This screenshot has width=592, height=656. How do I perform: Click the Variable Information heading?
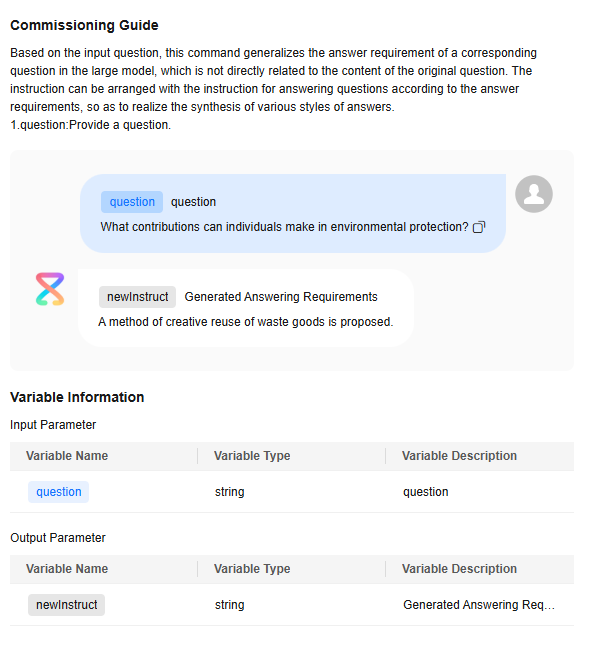(x=77, y=397)
